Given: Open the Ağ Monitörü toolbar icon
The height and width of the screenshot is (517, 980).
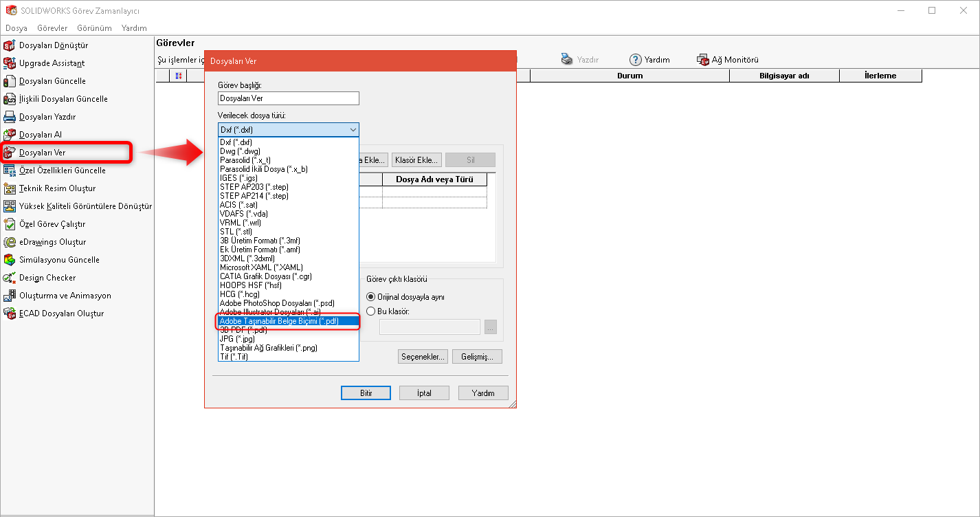Looking at the screenshot, I should tap(703, 60).
